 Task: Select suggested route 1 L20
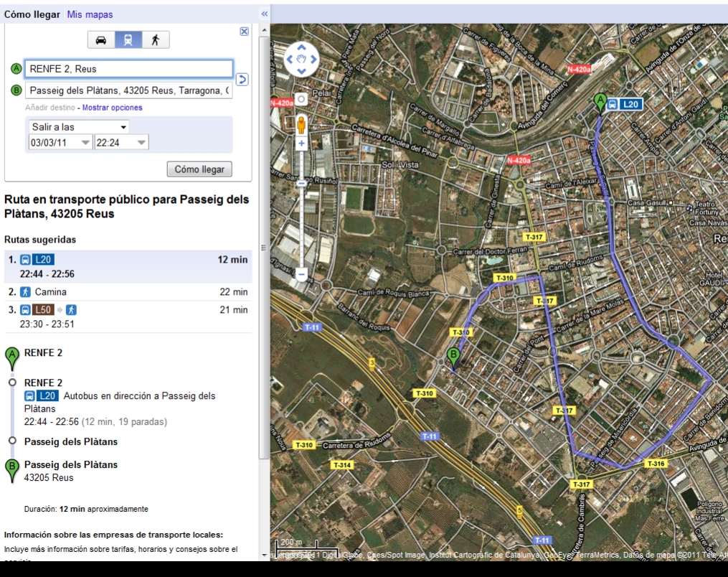click(128, 266)
